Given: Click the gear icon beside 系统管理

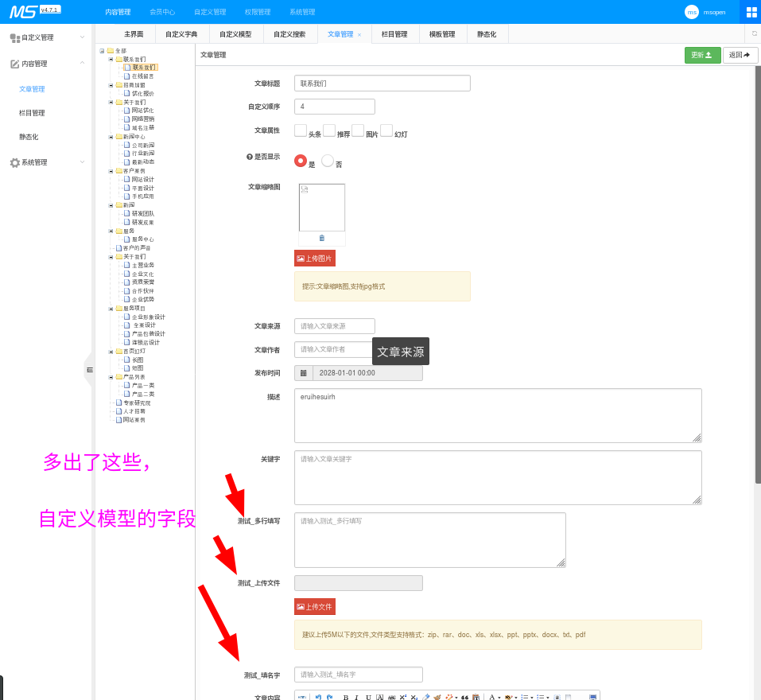Looking at the screenshot, I should click(x=15, y=162).
